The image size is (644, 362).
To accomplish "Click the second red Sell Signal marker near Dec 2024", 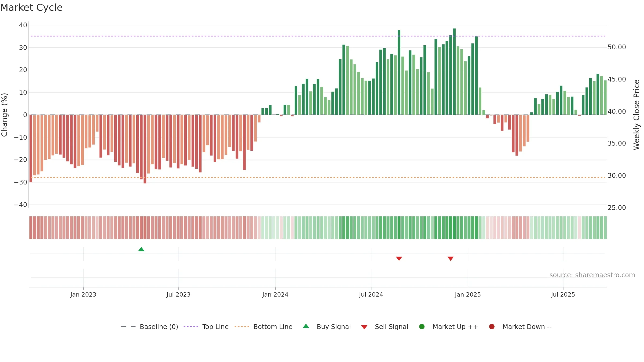I will pyautogui.click(x=451, y=258).
